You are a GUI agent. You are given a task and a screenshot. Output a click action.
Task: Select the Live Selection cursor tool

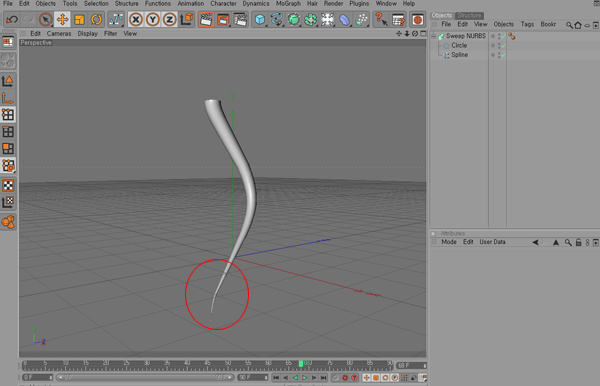click(46, 19)
